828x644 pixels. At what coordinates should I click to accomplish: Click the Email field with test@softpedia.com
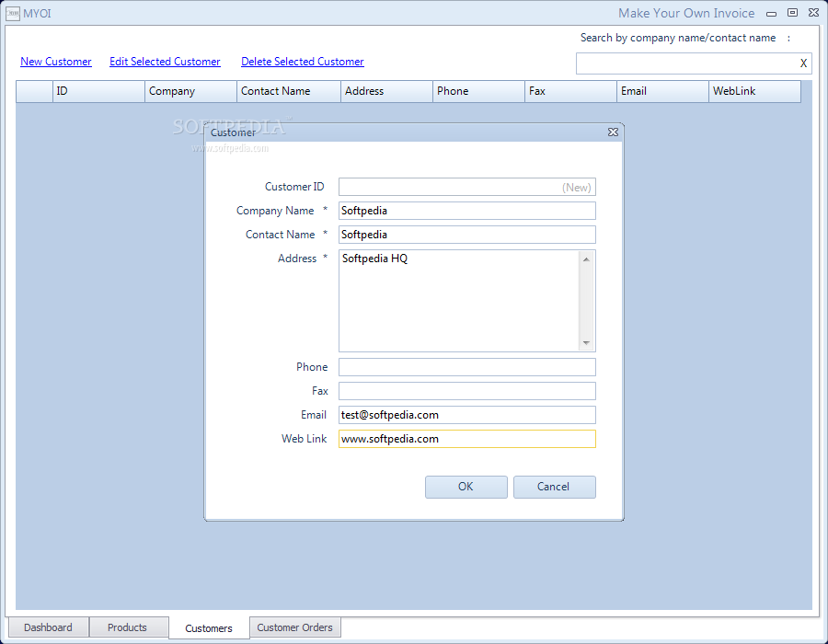[x=467, y=415]
